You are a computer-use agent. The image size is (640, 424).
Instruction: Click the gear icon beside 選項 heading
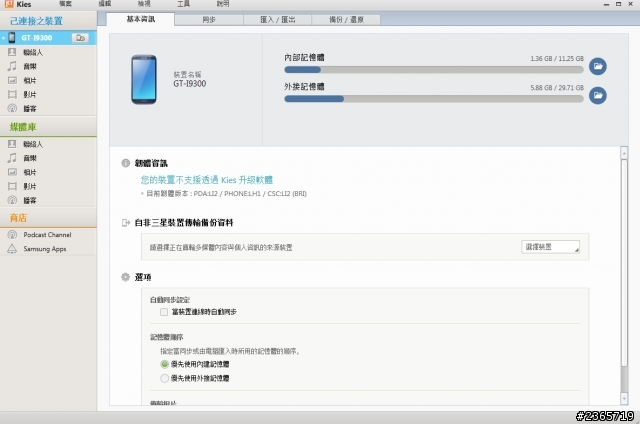click(x=125, y=277)
